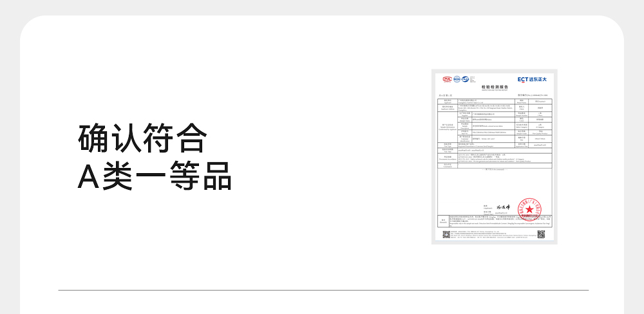Click the ECT远东正大 logo on the report
Viewport: 644px width, 314px height.
tap(532, 79)
